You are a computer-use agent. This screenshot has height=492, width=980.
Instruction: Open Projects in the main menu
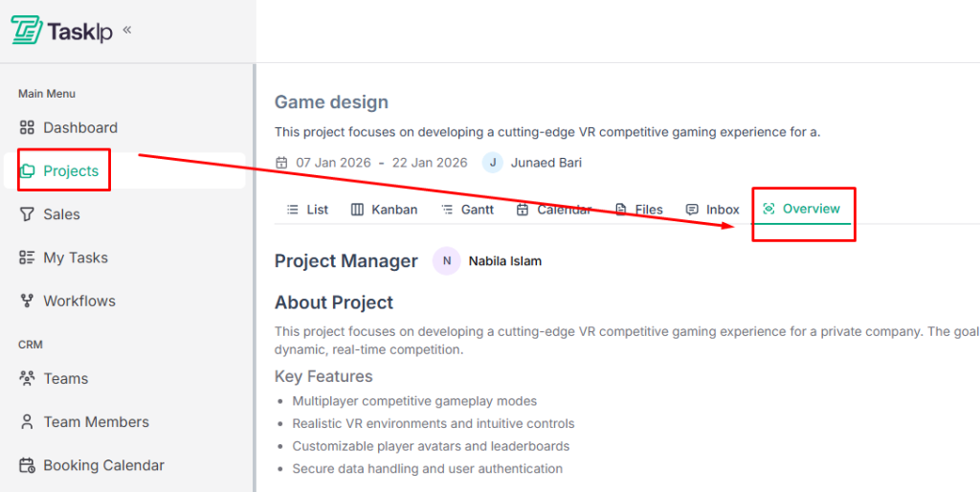click(x=70, y=171)
